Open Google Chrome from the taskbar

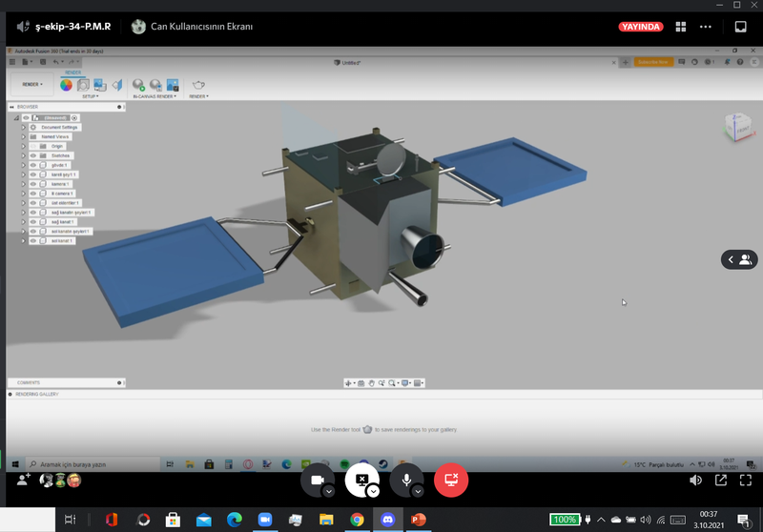[356, 520]
